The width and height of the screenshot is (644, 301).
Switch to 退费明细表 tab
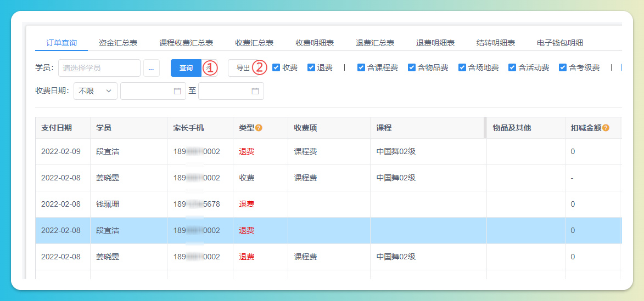coord(435,43)
